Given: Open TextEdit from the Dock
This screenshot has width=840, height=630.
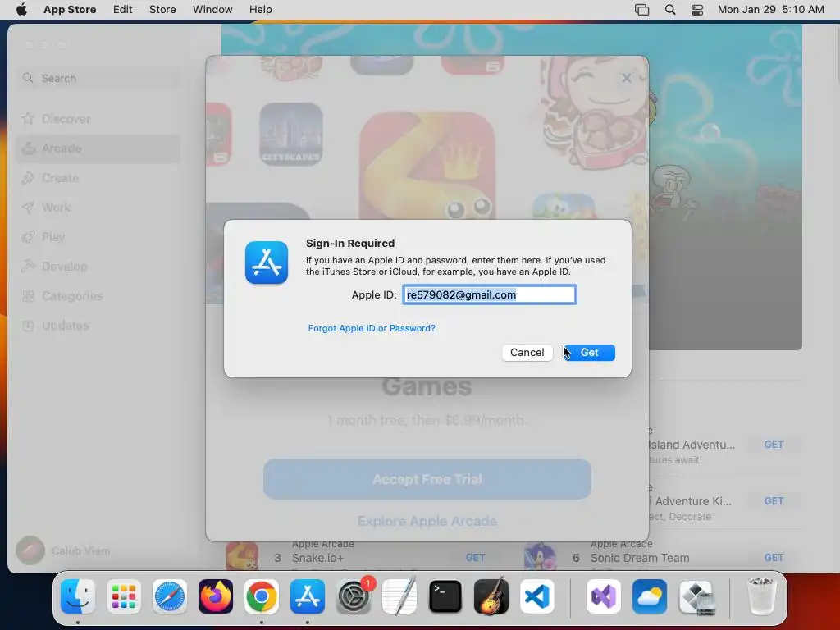Looking at the screenshot, I should coord(399,596).
